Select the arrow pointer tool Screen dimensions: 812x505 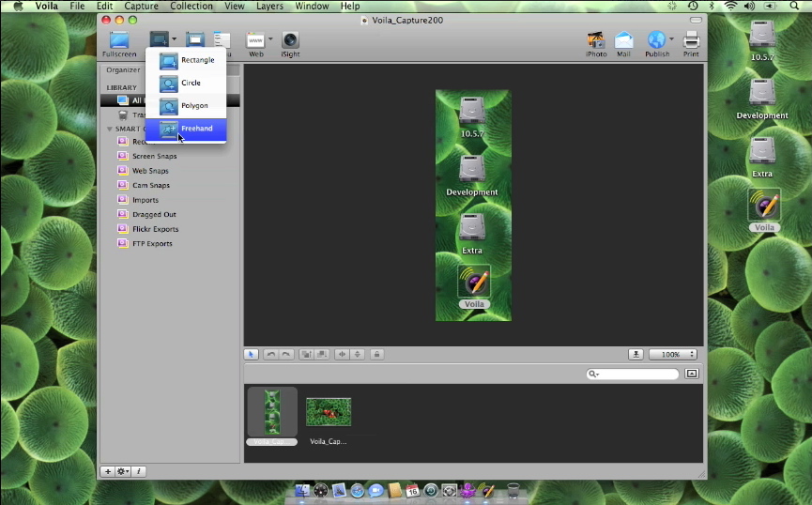(x=252, y=354)
